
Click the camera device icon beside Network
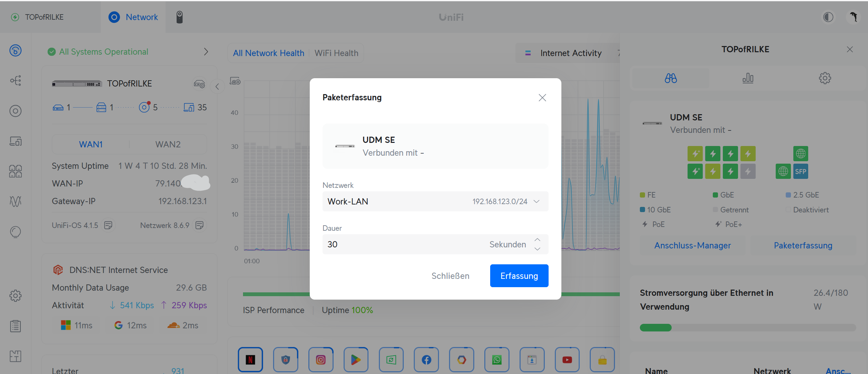click(x=179, y=17)
